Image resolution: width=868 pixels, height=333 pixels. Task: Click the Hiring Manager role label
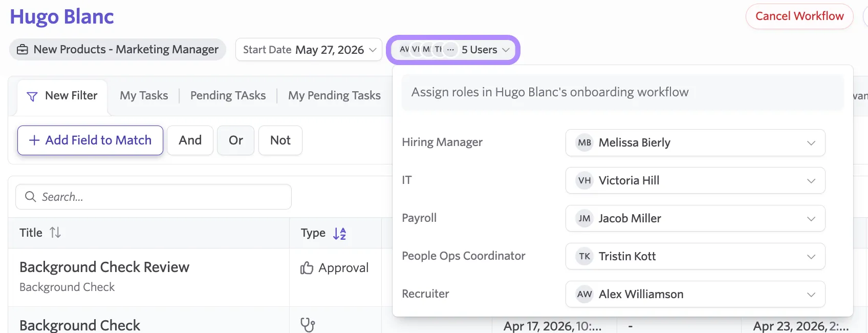442,142
